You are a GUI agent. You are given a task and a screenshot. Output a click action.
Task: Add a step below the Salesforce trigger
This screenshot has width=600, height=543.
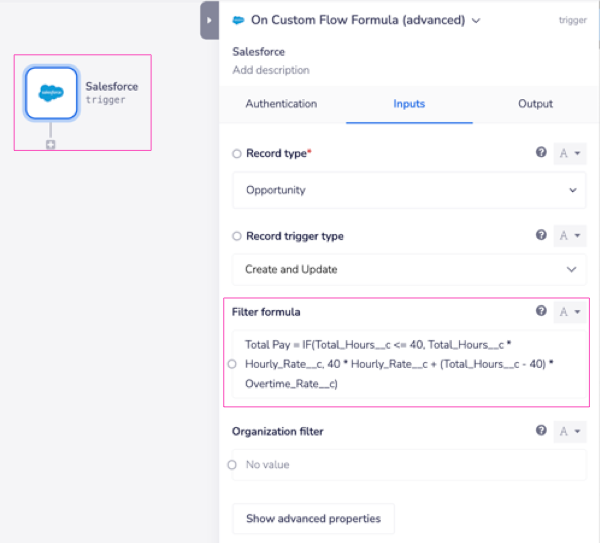(51, 144)
